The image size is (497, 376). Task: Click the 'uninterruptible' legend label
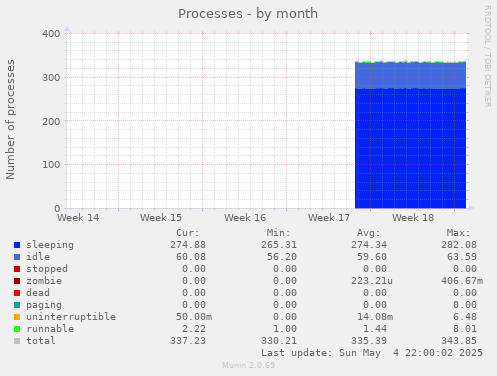pos(71,317)
